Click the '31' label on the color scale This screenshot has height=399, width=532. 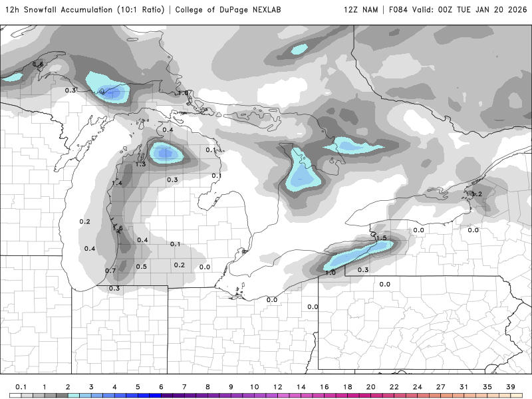[x=464, y=387]
